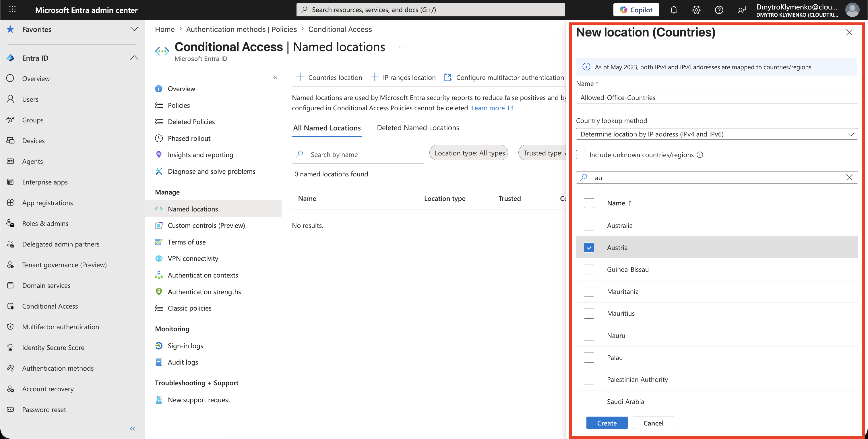The height and width of the screenshot is (439, 868).
Task: Click the Copilot button
Action: coord(636,10)
